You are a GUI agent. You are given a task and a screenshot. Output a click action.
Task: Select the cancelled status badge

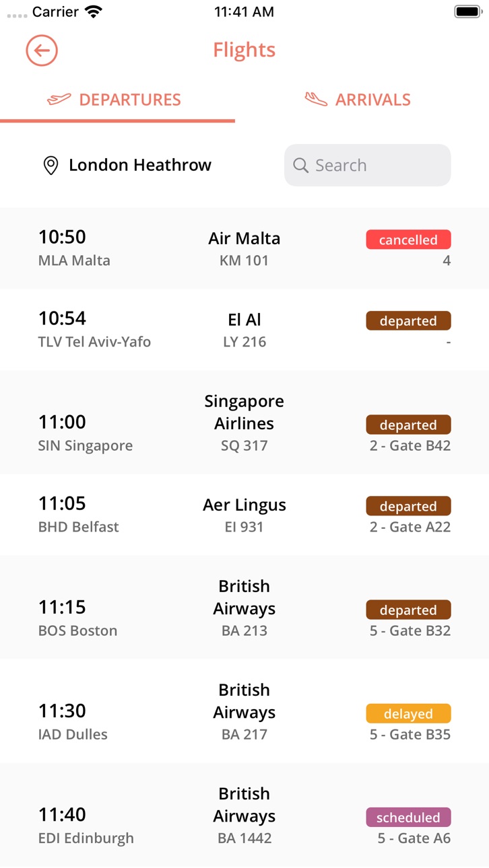click(x=408, y=240)
